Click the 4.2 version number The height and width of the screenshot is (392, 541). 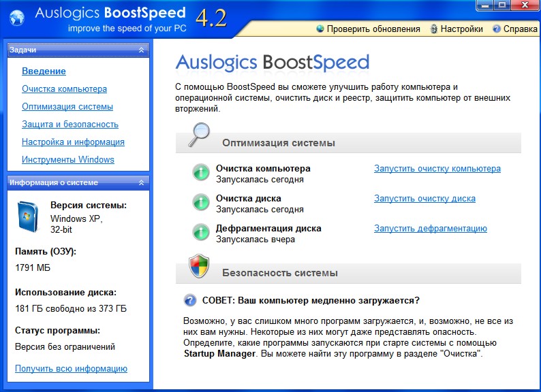(211, 18)
